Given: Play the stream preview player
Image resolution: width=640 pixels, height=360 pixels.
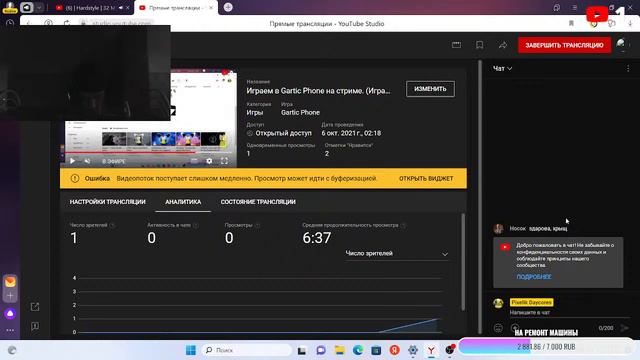Looking at the screenshot, I should pos(73,161).
